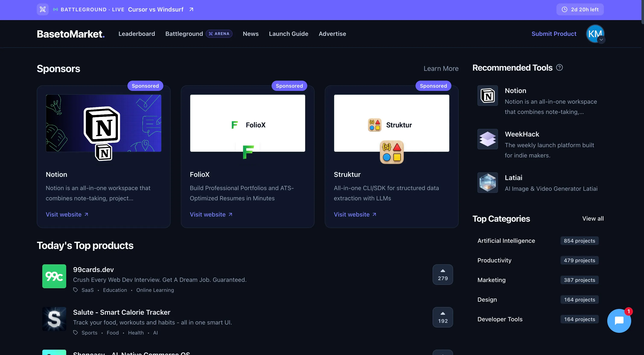
Task: Click the tag icon beside SaaS
Action: 76,290
